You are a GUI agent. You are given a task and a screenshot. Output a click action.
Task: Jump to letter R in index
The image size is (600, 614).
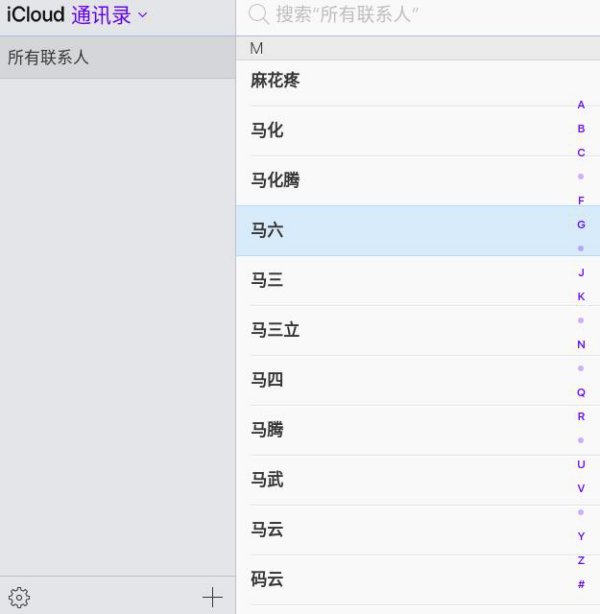581,416
